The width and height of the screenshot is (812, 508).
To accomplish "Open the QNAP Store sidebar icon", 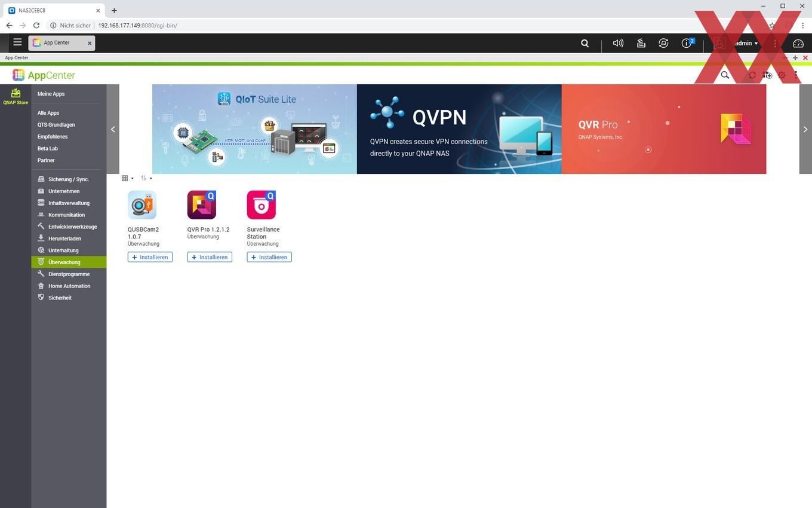I will pos(16,96).
